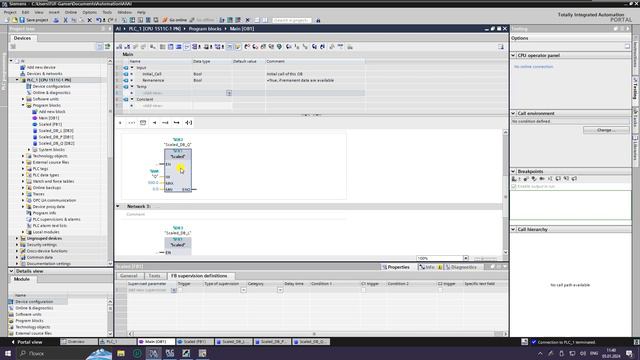Click the editor vertical scrollbar

505,192
